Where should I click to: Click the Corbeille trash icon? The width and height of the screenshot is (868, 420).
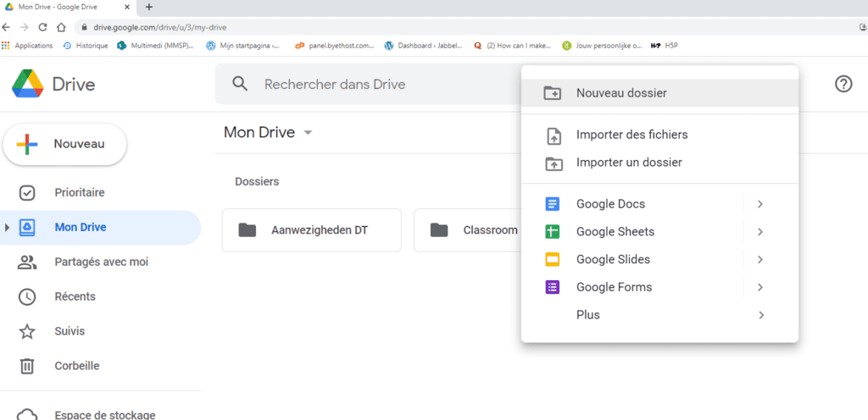27,366
